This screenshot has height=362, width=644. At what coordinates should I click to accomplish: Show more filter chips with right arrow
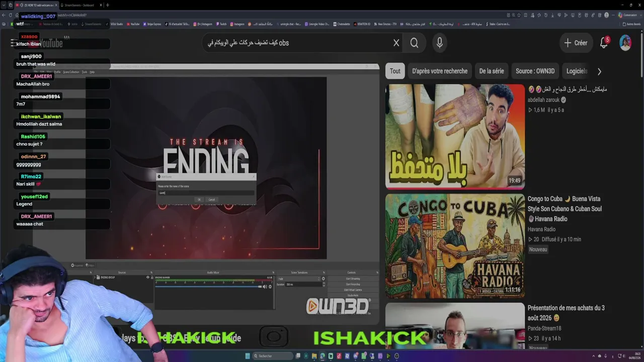(x=599, y=71)
